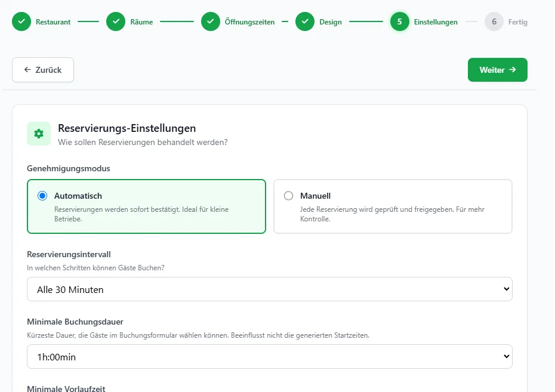Click the Genehmigungsmodus label
Image resolution: width=555 pixels, height=392 pixels.
pyautogui.click(x=68, y=168)
